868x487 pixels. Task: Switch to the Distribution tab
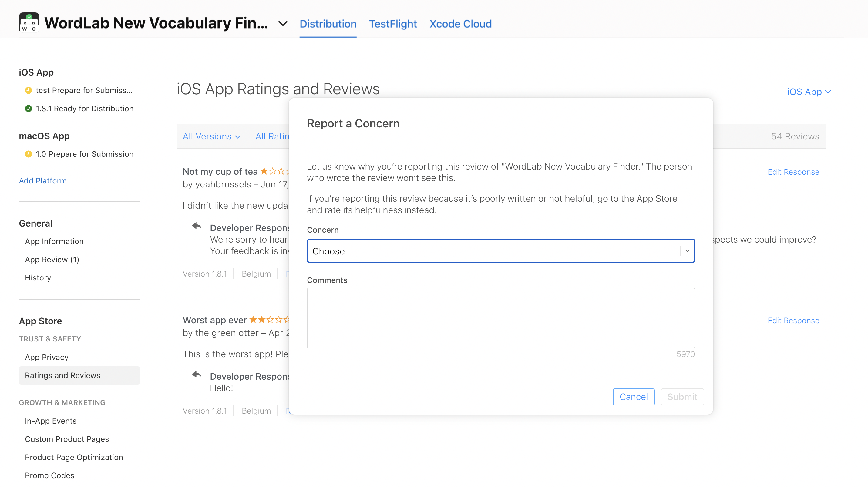coord(328,24)
